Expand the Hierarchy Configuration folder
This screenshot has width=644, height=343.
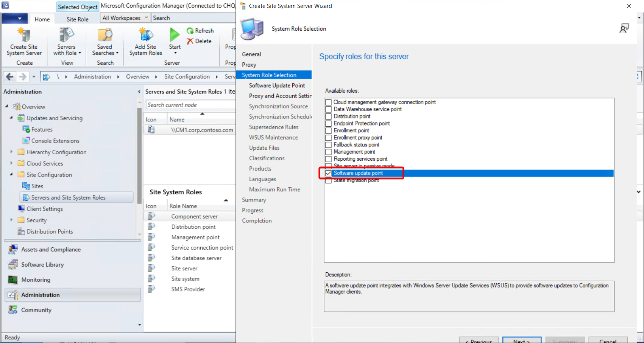(x=11, y=152)
